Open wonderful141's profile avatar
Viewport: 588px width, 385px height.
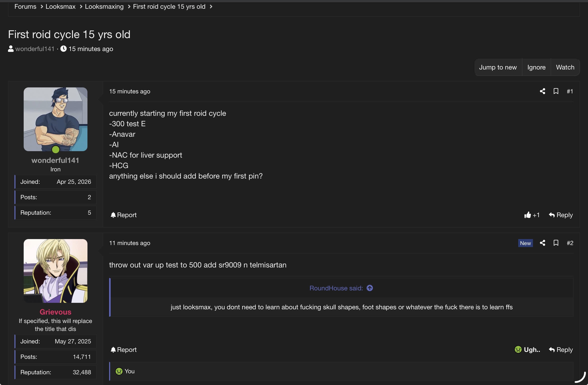pyautogui.click(x=56, y=119)
